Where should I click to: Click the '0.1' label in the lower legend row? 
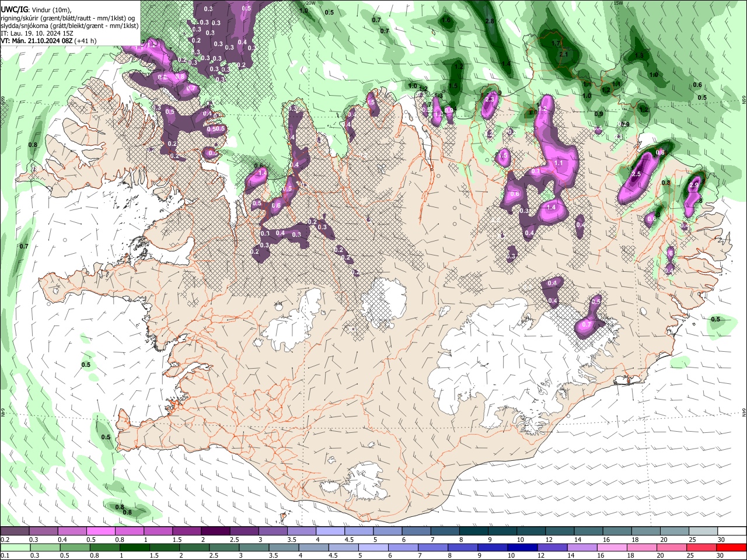coord(5,555)
